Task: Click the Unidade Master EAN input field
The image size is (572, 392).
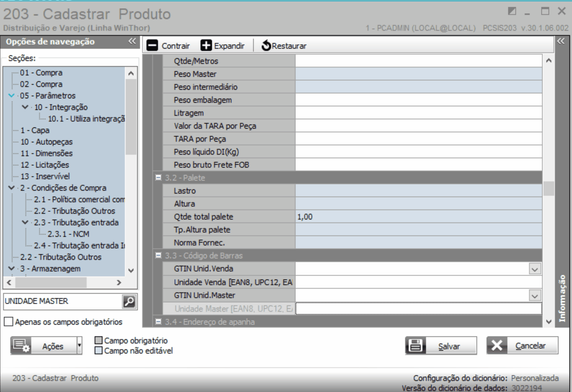Action: (x=418, y=309)
